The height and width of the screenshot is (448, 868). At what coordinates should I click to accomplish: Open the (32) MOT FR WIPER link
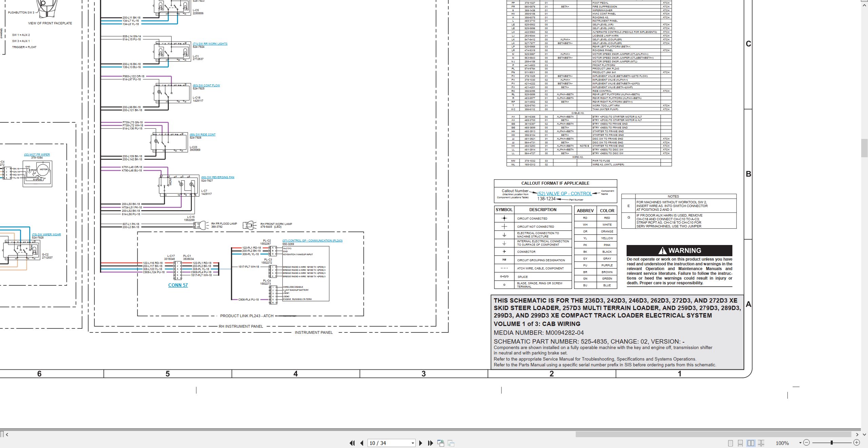(37, 155)
